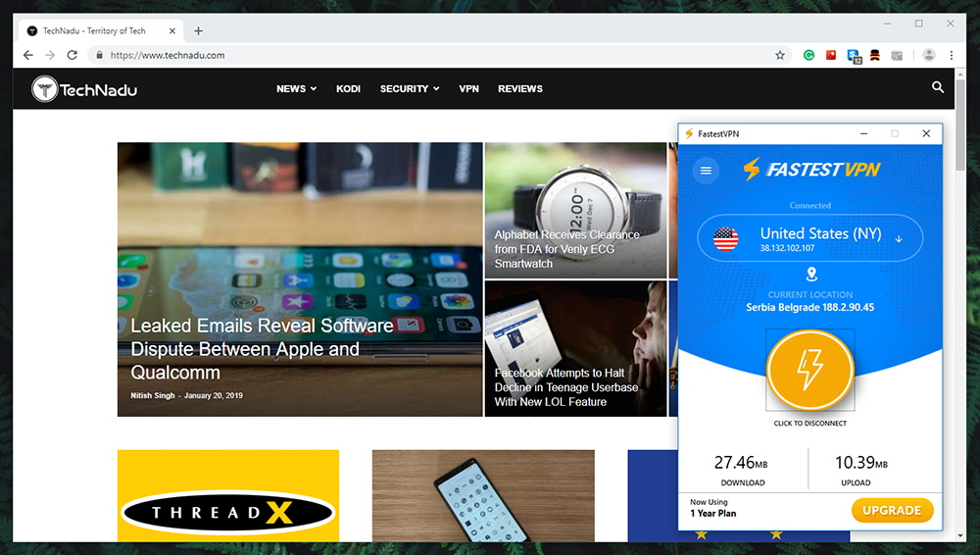Image resolution: width=980 pixels, height=555 pixels.
Task: Click the 1 Year Plan text
Action: tap(713, 513)
